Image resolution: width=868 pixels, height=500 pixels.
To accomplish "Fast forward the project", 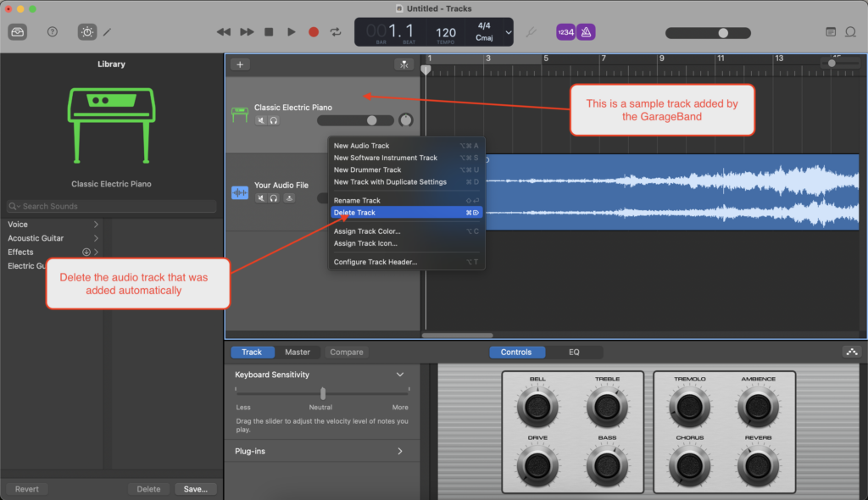I will click(x=247, y=32).
